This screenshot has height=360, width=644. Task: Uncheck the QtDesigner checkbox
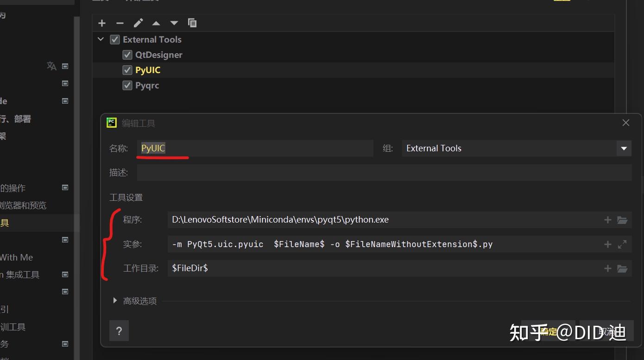(127, 55)
